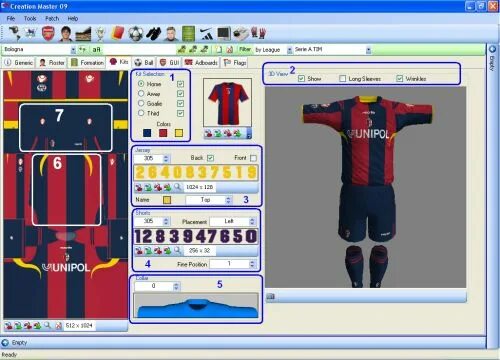The height and width of the screenshot is (360, 500).
Task: Click the Placement Left spinner arrows
Action: [x=252, y=221]
